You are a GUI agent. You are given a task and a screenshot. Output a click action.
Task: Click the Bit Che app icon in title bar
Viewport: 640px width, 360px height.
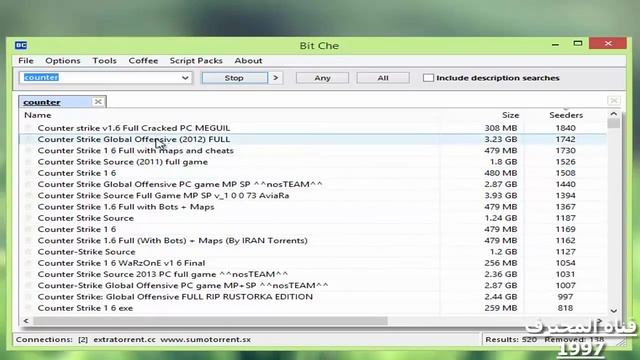[21, 45]
